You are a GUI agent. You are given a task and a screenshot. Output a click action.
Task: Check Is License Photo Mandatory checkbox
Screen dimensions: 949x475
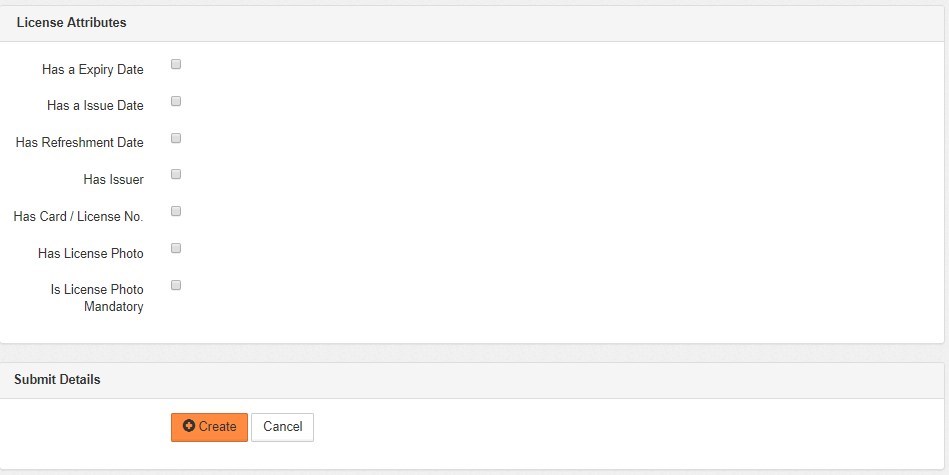pos(176,285)
